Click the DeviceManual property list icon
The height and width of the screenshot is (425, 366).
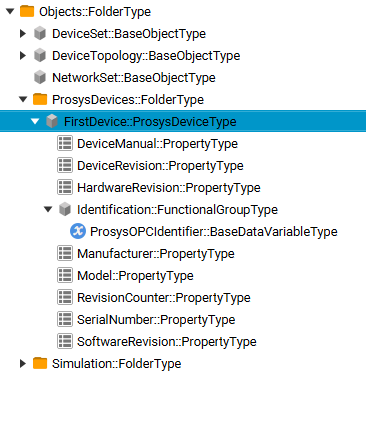click(x=65, y=144)
